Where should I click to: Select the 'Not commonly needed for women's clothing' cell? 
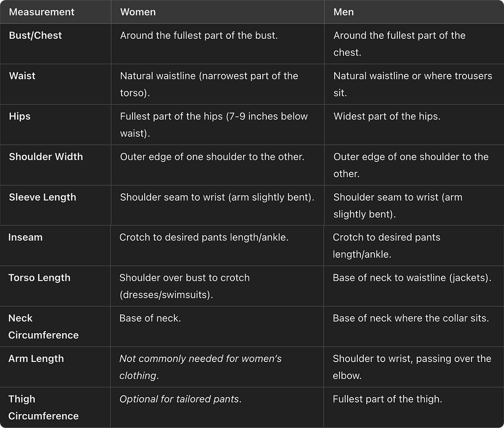coord(200,367)
